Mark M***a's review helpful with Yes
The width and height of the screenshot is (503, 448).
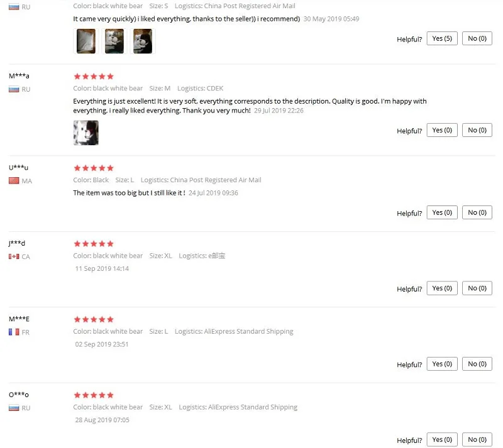click(x=442, y=130)
